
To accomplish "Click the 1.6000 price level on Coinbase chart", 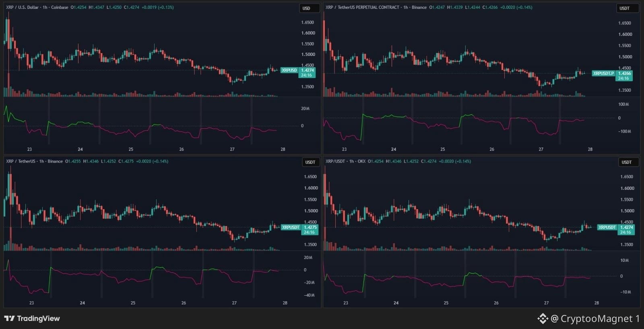I will pos(308,33).
